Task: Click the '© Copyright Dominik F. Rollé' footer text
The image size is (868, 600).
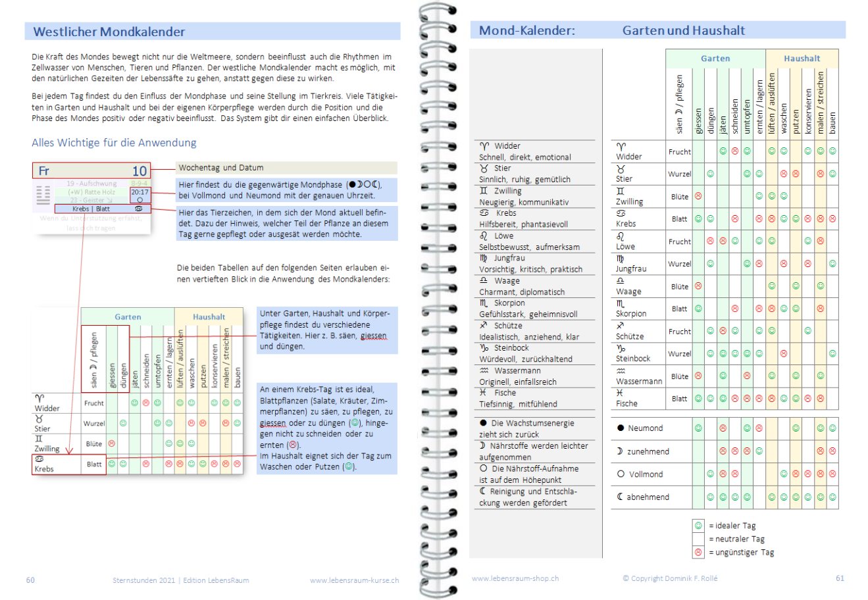Action: [x=670, y=578]
